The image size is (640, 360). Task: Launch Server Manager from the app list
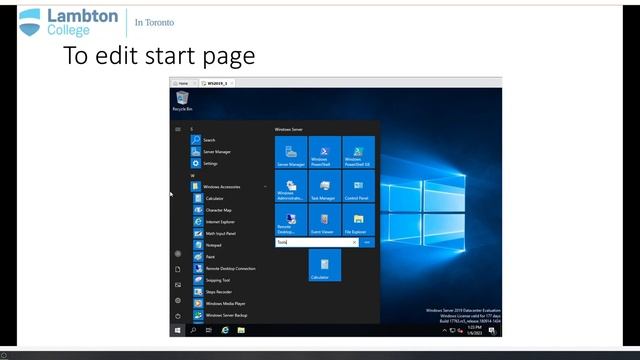pos(211,151)
